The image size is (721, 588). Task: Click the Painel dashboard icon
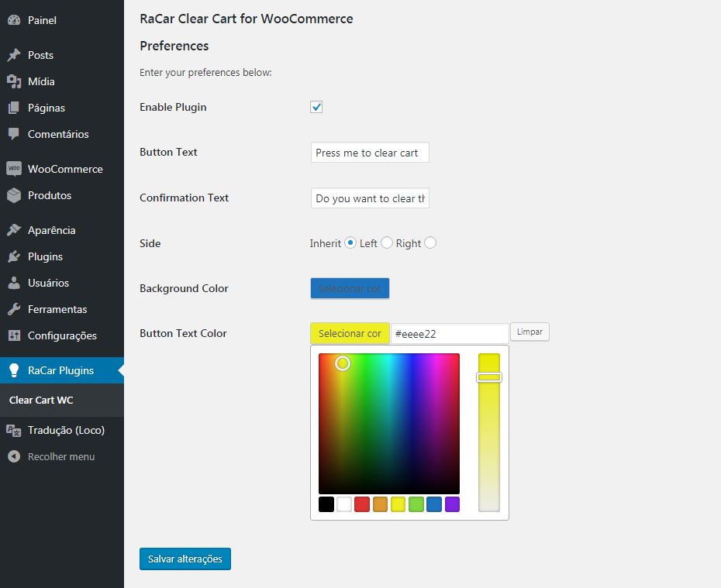click(x=14, y=19)
